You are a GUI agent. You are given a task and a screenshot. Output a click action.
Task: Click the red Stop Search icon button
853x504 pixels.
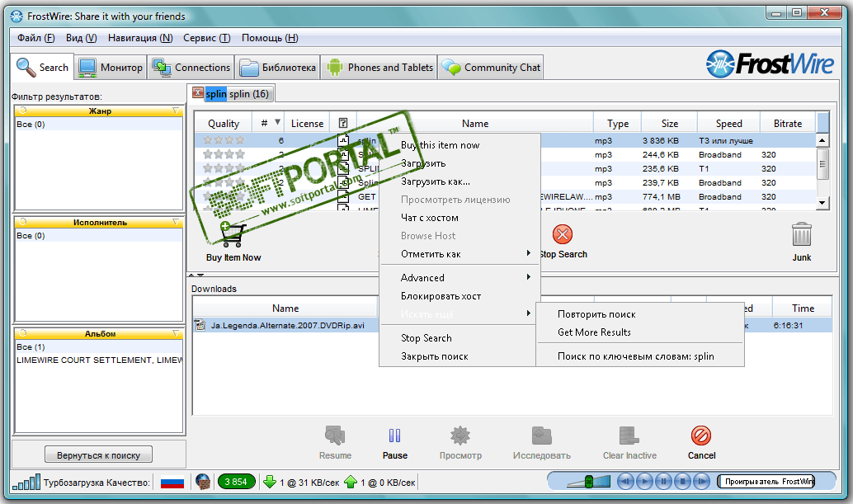click(563, 234)
